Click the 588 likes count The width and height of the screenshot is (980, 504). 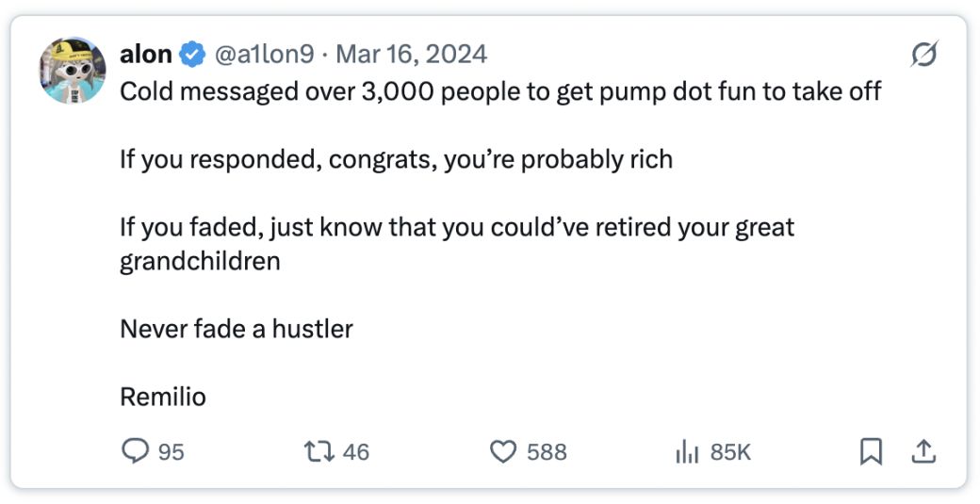tap(547, 452)
